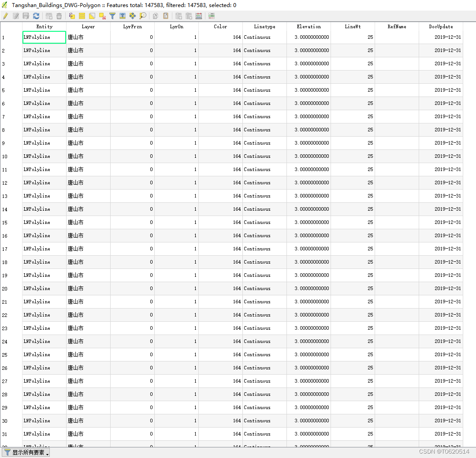476x458 pixels.
Task: Pan map to the selected rows
Action: point(133,16)
